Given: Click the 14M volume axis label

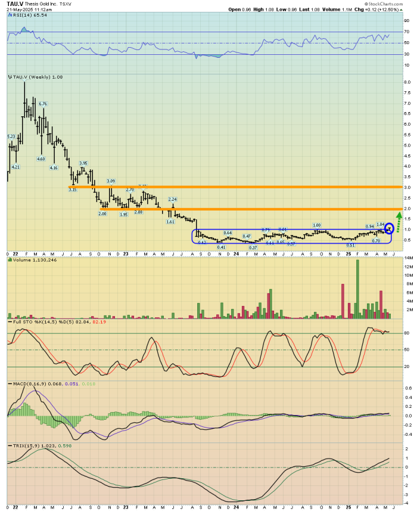Looking at the screenshot, I should (x=409, y=258).
